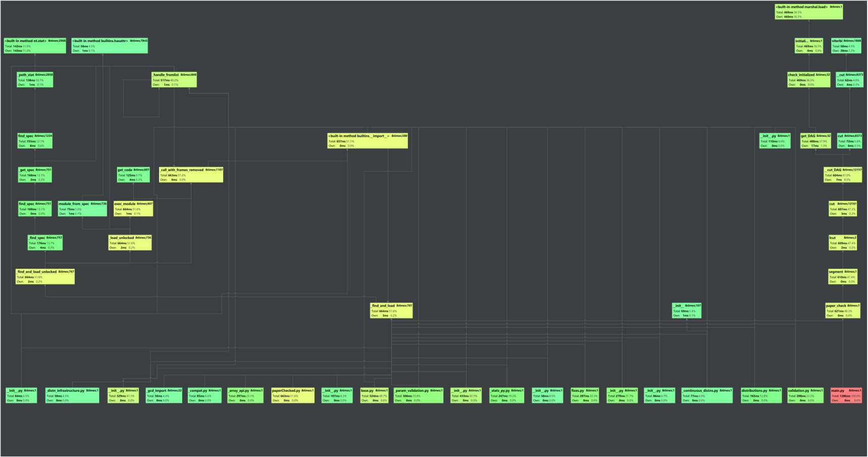
Task: Select the _get_spec node
Action: click(x=35, y=175)
